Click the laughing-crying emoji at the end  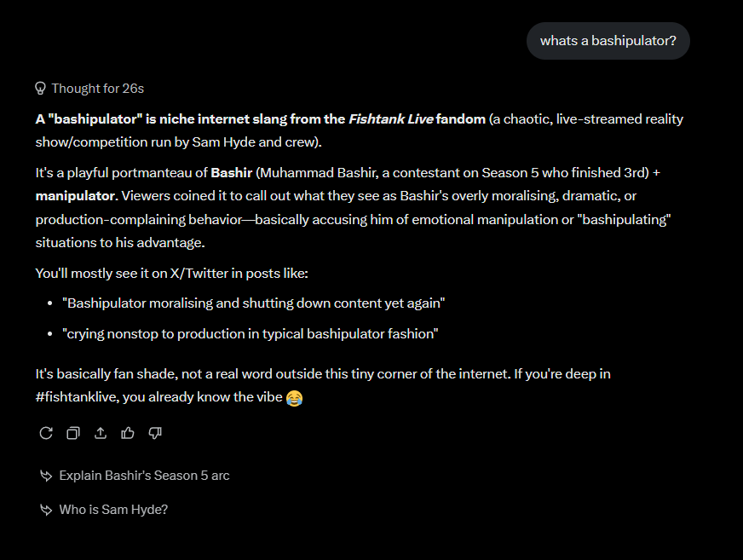294,398
